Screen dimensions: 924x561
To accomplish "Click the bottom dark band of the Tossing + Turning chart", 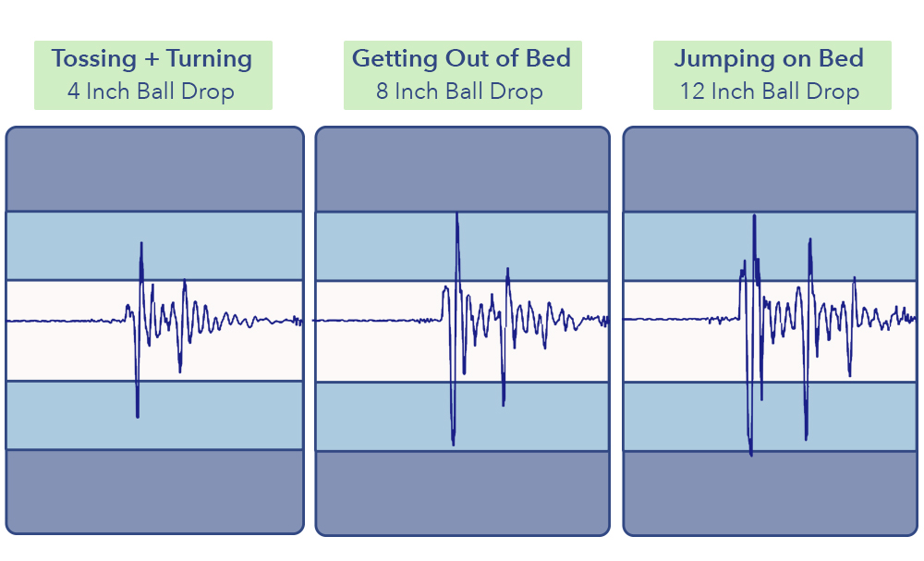I will coord(155,492).
